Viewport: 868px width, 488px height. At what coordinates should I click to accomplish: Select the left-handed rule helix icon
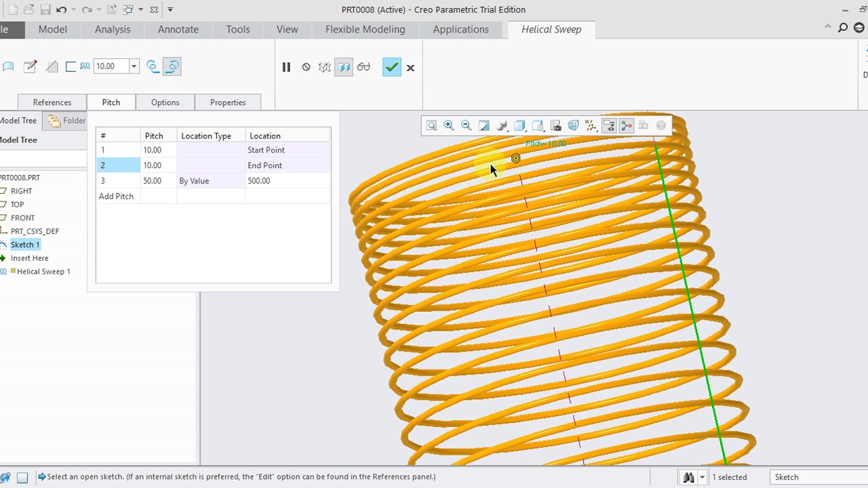coord(153,66)
